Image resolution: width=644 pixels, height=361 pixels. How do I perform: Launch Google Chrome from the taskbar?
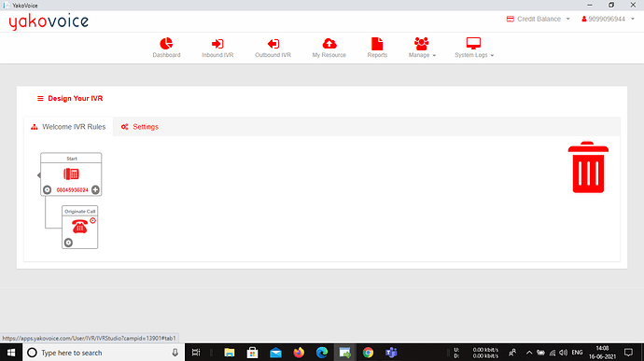(368, 353)
